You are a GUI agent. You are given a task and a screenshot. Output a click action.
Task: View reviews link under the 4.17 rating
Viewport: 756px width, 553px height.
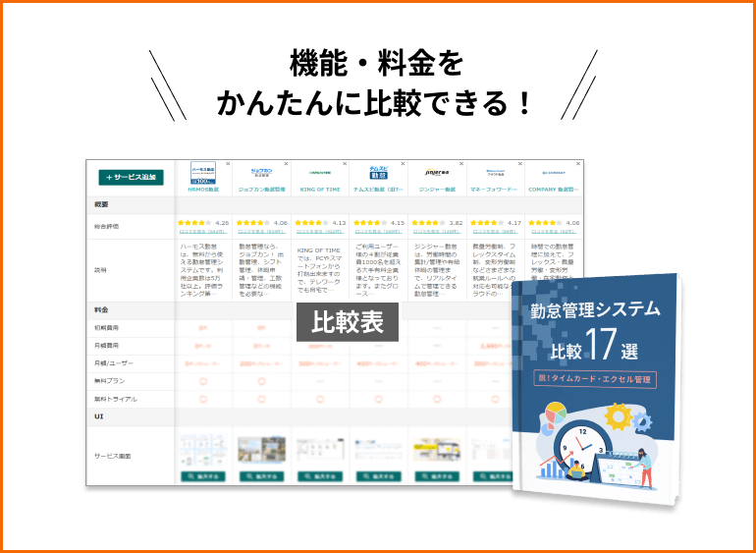(496, 232)
